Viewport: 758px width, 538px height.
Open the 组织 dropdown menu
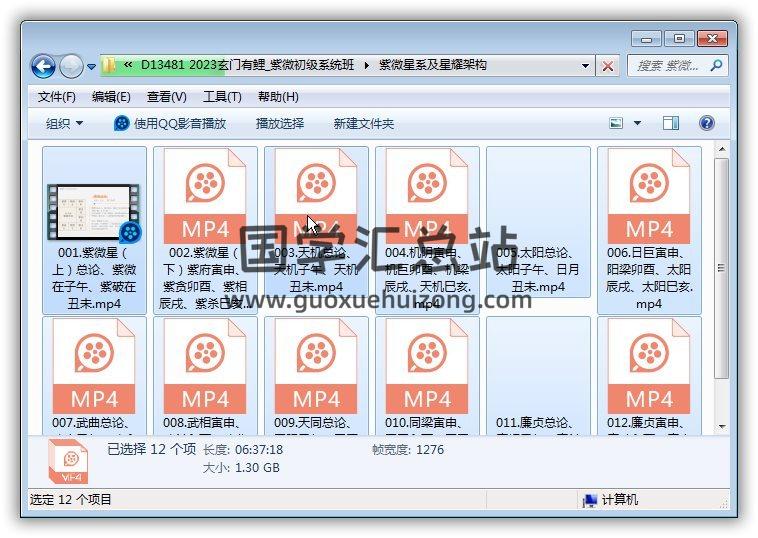pyautogui.click(x=65, y=123)
